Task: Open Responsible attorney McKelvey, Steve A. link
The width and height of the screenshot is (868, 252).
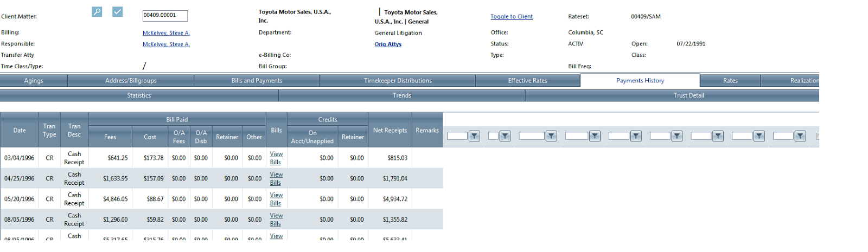Action: 166,44
